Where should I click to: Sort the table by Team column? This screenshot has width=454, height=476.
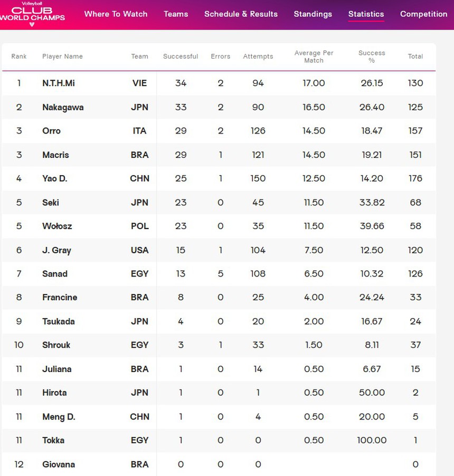(x=139, y=56)
